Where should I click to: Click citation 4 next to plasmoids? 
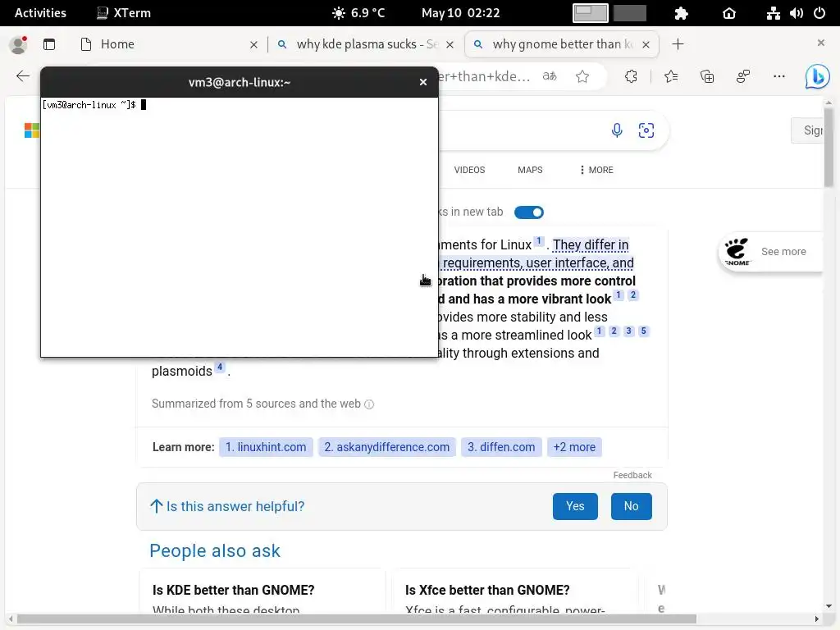(x=220, y=367)
